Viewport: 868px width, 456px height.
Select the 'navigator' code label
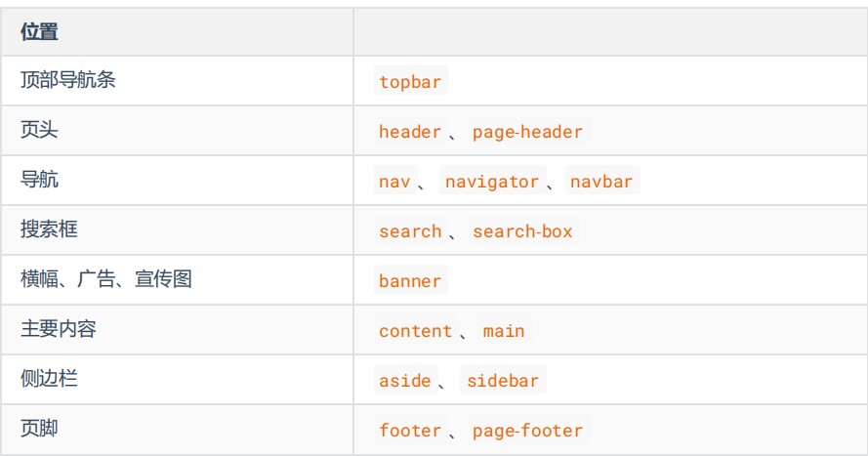click(x=491, y=182)
